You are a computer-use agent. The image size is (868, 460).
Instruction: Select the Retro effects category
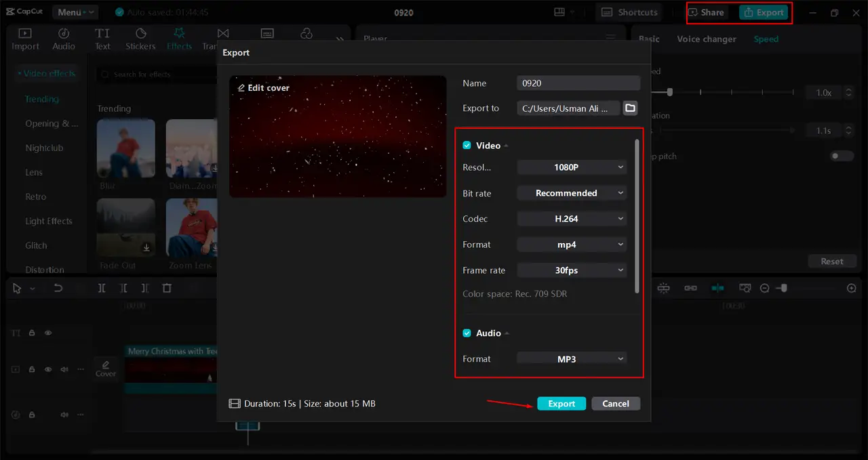click(x=36, y=196)
